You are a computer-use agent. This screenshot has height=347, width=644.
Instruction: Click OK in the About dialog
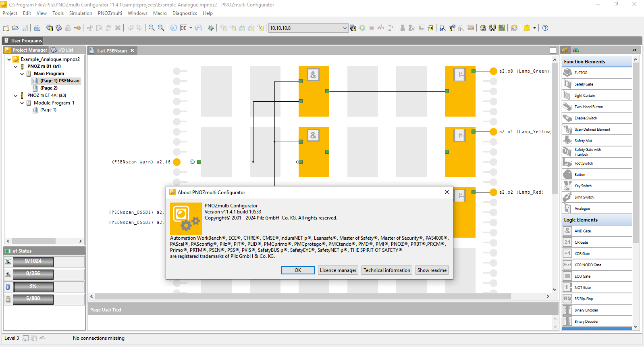pos(298,270)
